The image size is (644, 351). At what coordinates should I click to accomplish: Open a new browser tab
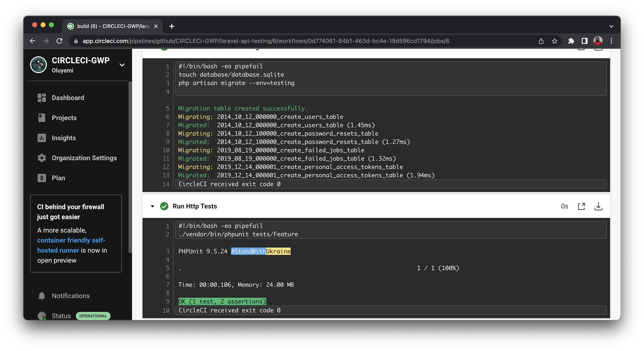(172, 26)
